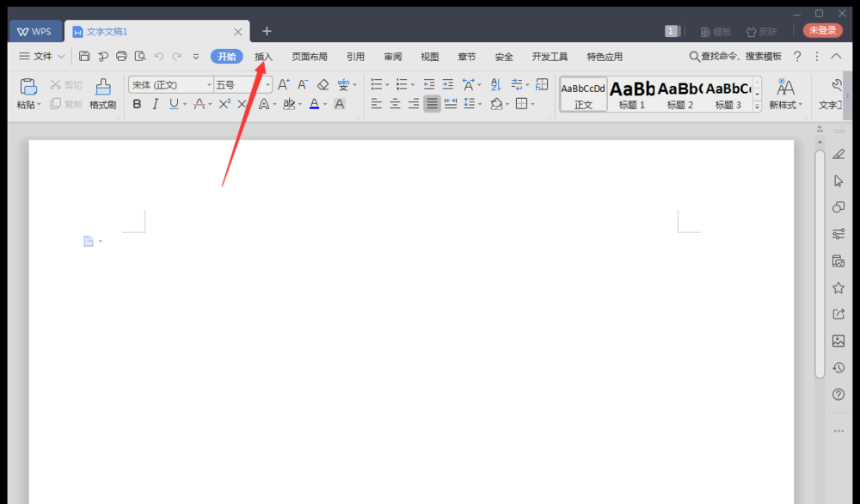This screenshot has width=860, height=504.
Task: Apply the 标题 1 style
Action: pos(632,95)
